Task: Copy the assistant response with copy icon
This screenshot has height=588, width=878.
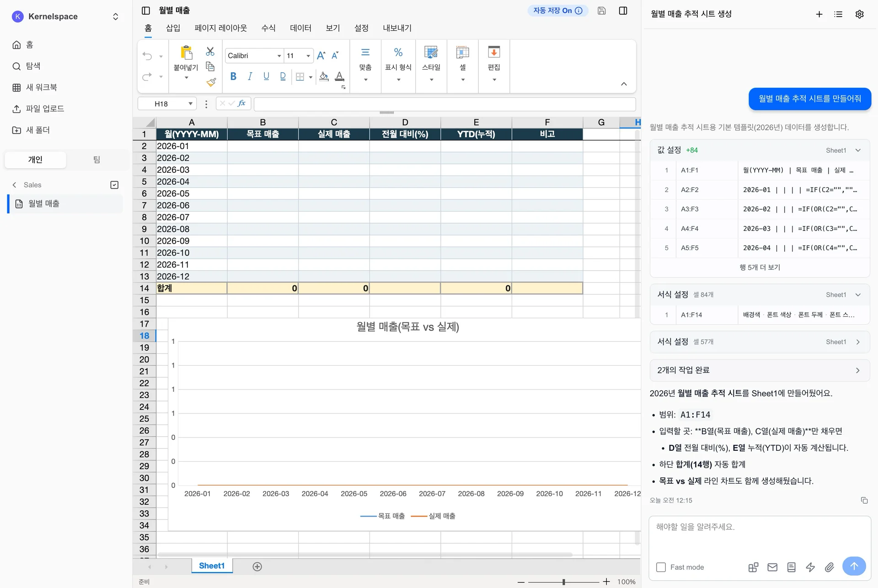Action: pos(864,500)
